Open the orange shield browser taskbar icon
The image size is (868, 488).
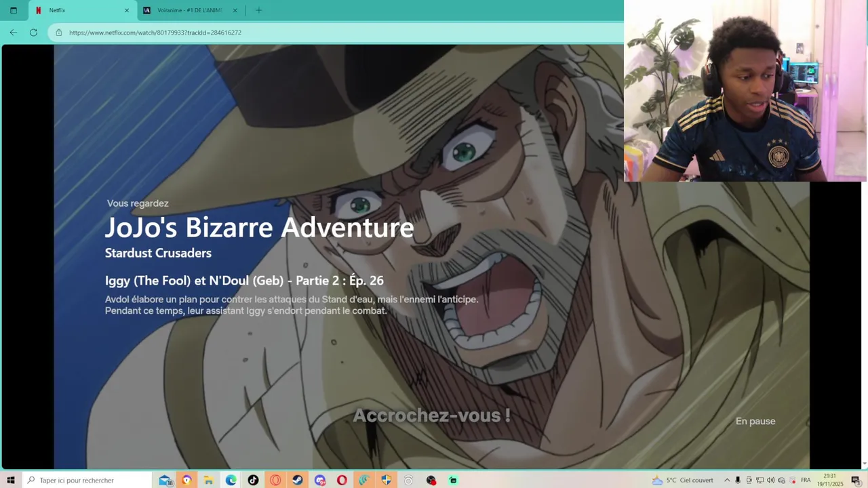click(x=186, y=480)
